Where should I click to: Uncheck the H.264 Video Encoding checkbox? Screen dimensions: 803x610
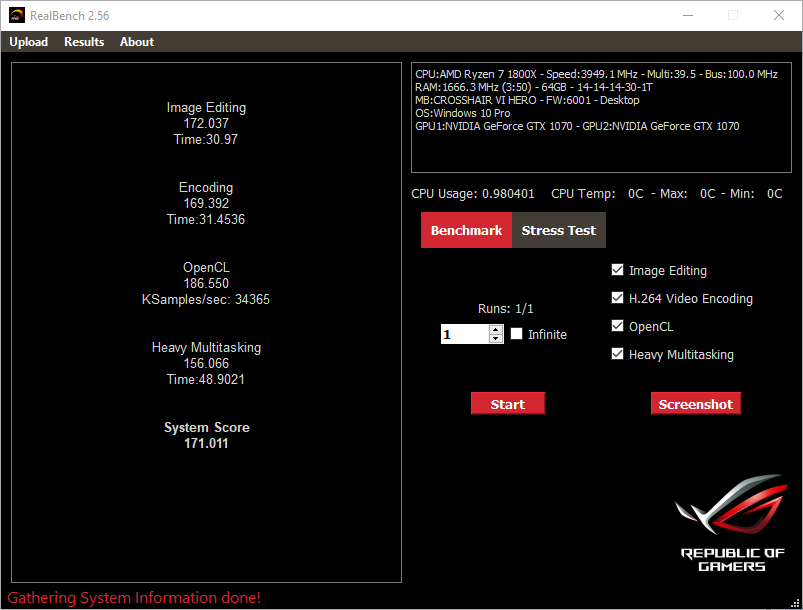click(x=618, y=298)
